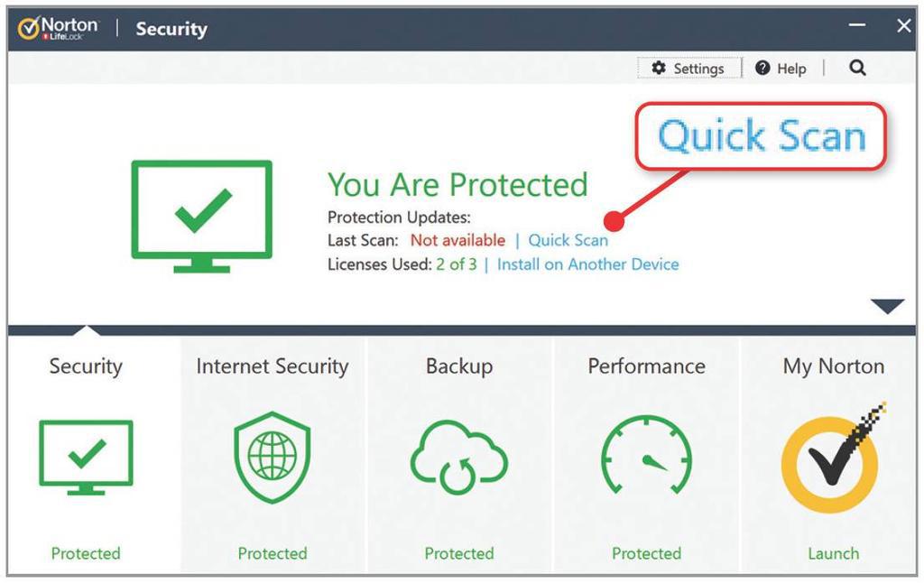924x583 pixels.
Task: Open search with the magnifying glass icon
Action: [857, 68]
